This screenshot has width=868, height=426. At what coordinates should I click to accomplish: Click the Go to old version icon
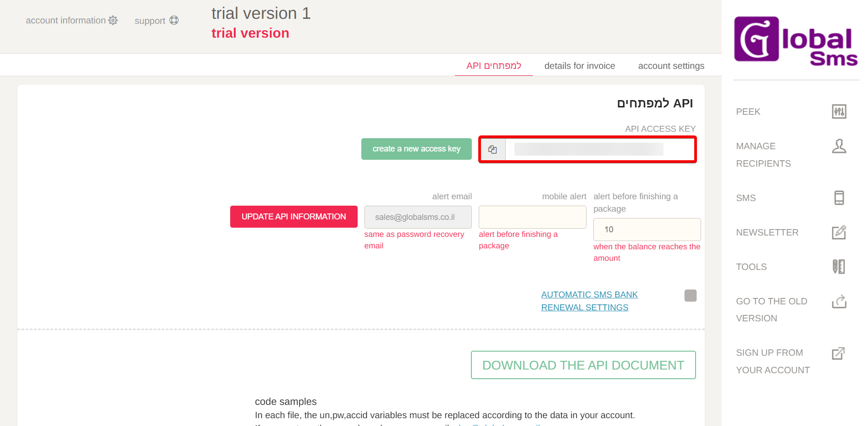839,302
